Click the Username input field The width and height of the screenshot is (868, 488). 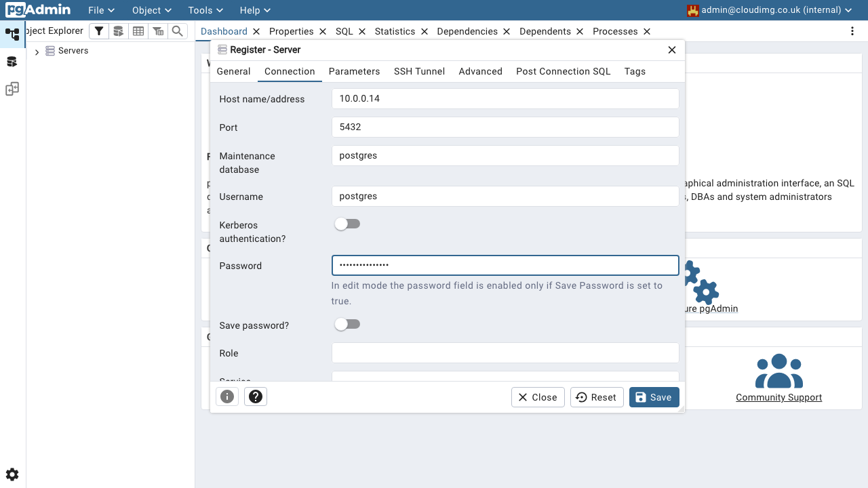coord(505,196)
